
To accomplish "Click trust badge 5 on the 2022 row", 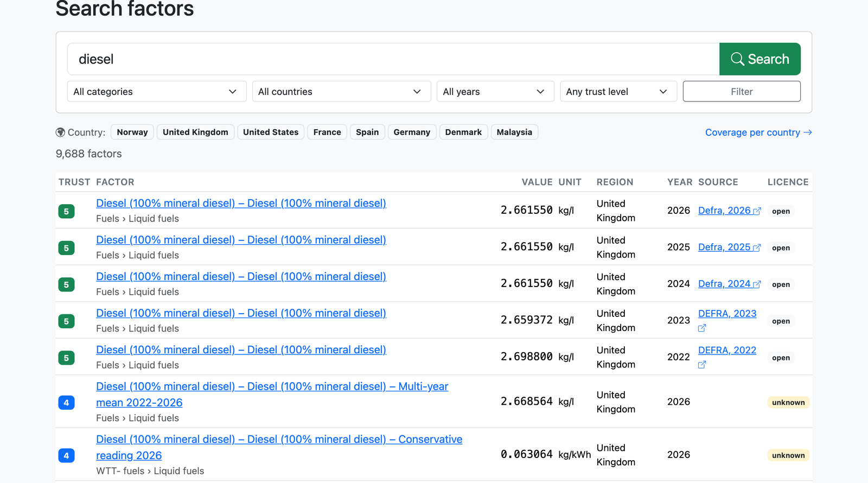I will [66, 358].
